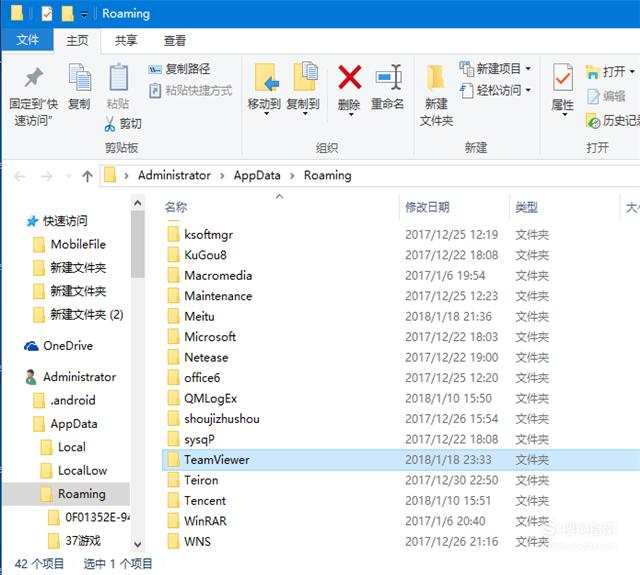The height and width of the screenshot is (575, 640).
Task: Select the KuGou8 folder
Action: coord(197,255)
